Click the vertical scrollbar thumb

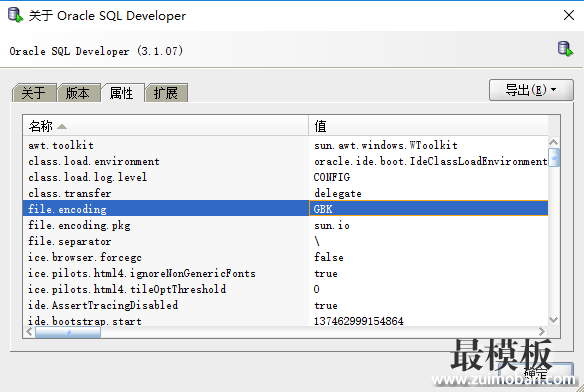point(554,157)
